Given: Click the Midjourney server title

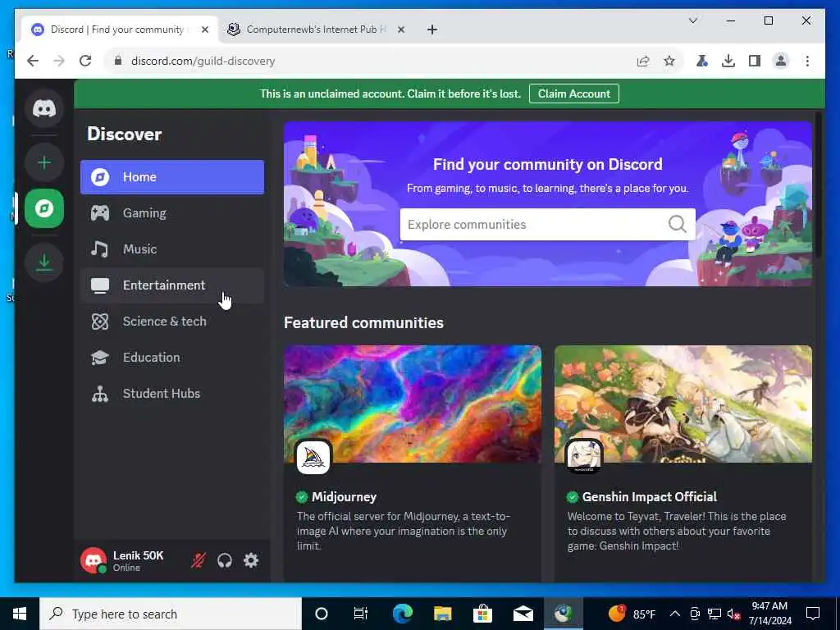Looking at the screenshot, I should 344,496.
